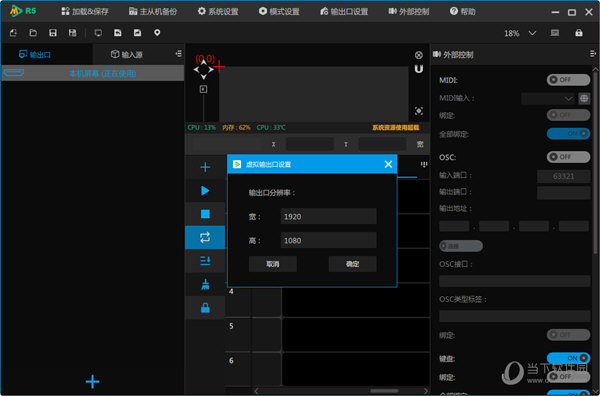Select timeline row number 5
The image size is (600, 396).
tap(231, 326)
